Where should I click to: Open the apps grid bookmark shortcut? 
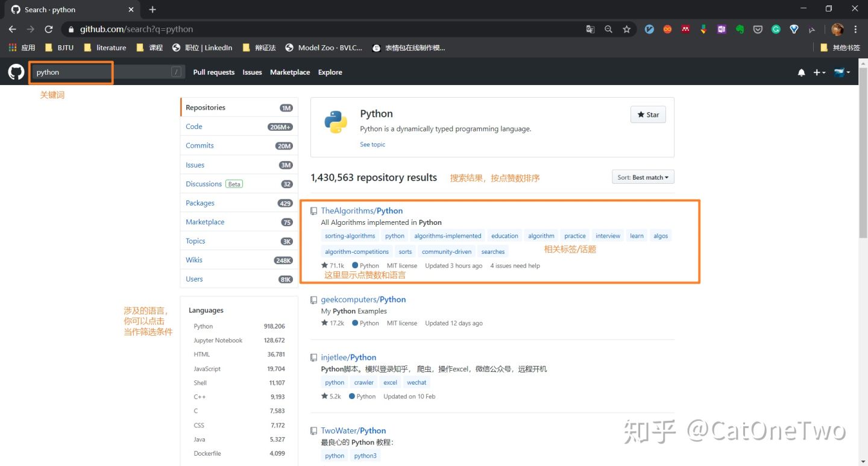[x=22, y=48]
